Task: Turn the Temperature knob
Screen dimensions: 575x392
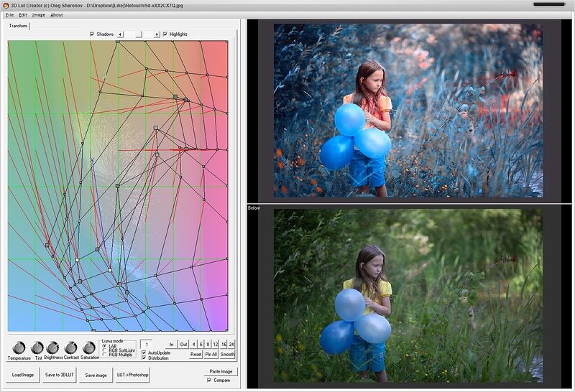Action: point(19,347)
